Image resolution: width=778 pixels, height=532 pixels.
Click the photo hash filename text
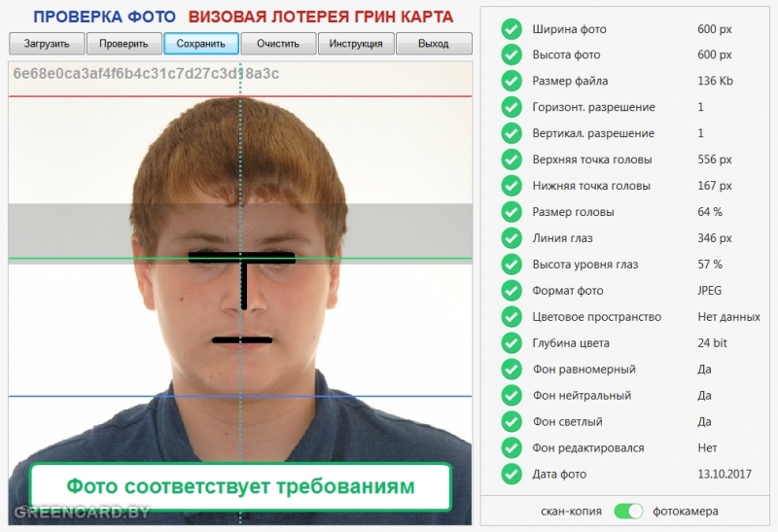146,74
